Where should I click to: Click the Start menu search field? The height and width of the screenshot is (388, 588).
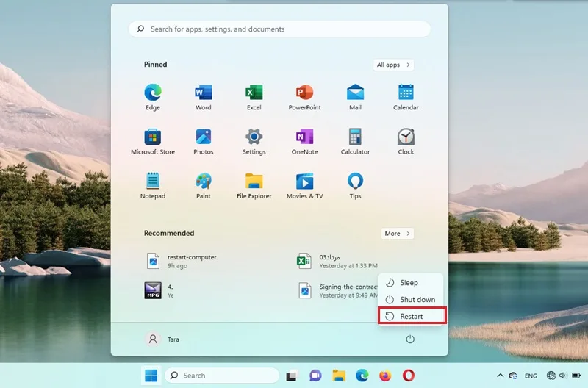coord(279,29)
